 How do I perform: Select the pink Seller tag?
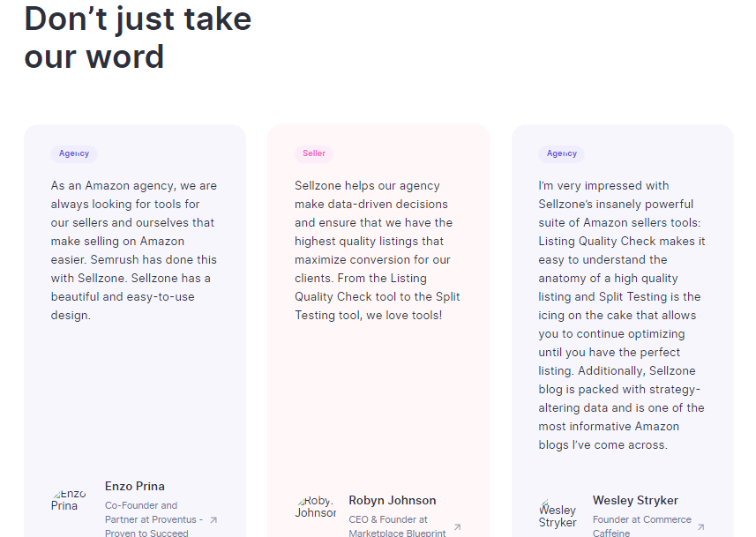pyautogui.click(x=314, y=153)
